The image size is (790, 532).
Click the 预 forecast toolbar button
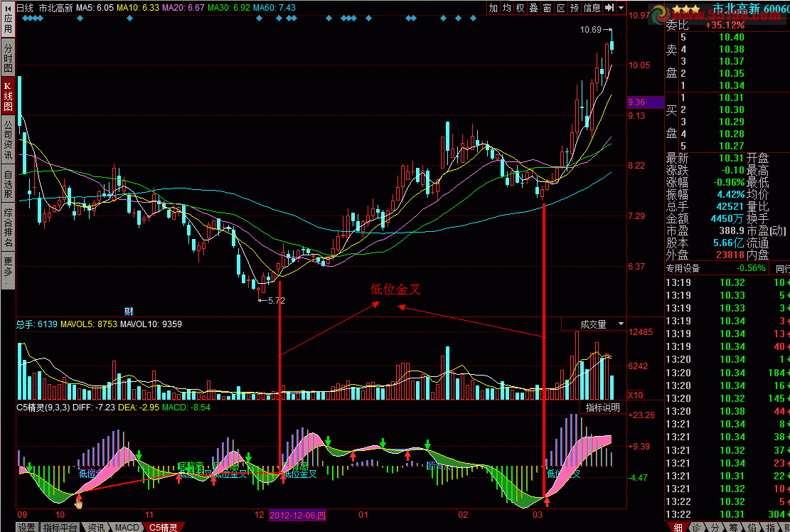[575, 8]
